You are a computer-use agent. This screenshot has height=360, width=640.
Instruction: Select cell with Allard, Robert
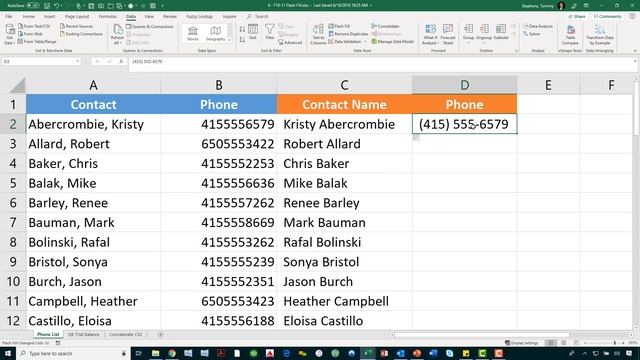pos(93,144)
